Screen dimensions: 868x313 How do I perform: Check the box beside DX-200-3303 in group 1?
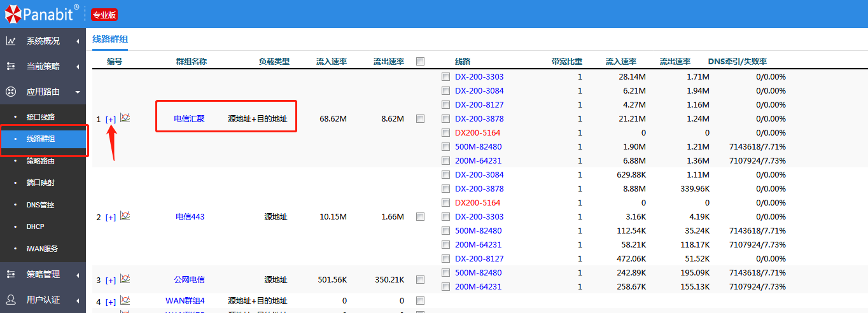pyautogui.click(x=445, y=77)
